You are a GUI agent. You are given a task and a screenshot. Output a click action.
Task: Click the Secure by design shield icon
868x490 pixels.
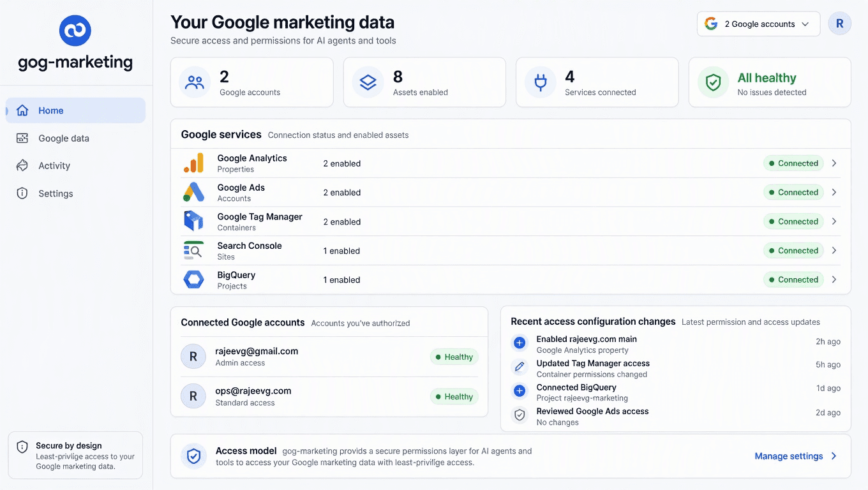(22, 447)
